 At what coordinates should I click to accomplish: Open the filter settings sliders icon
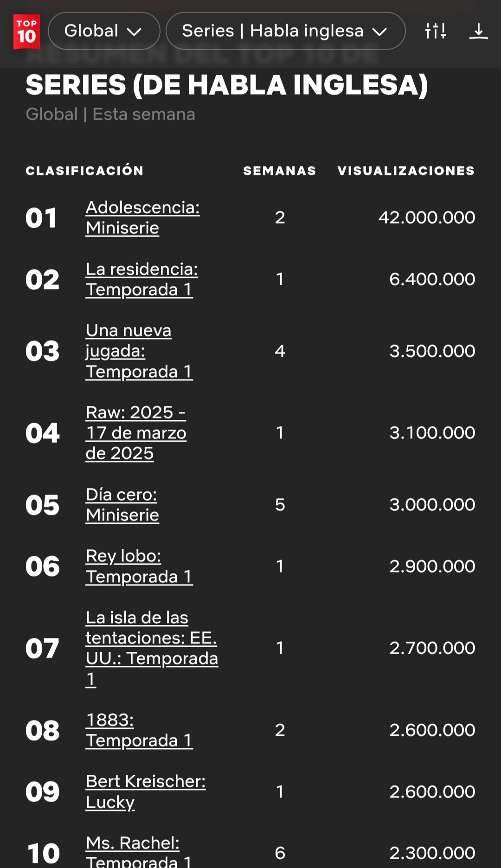click(435, 31)
